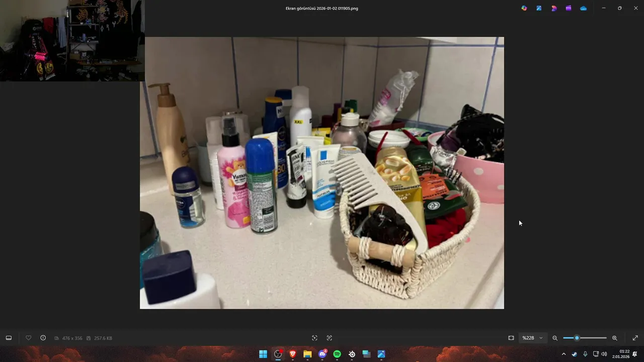Open Microsoft Copilot from the title bar

point(524,8)
